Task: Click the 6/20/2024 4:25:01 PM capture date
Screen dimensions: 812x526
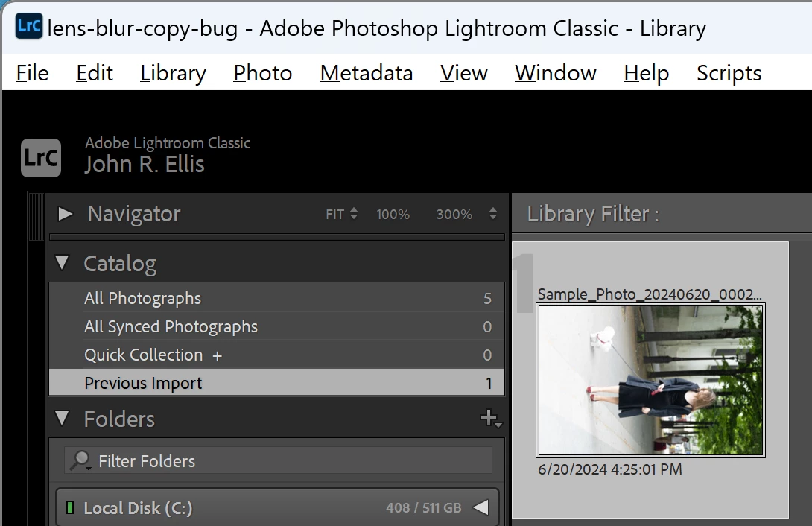Action: (609, 469)
